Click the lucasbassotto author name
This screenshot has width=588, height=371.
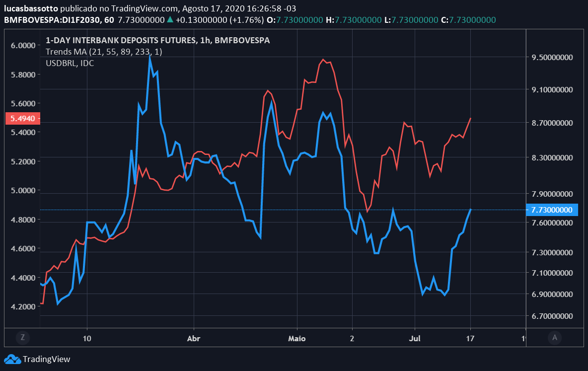pos(31,8)
